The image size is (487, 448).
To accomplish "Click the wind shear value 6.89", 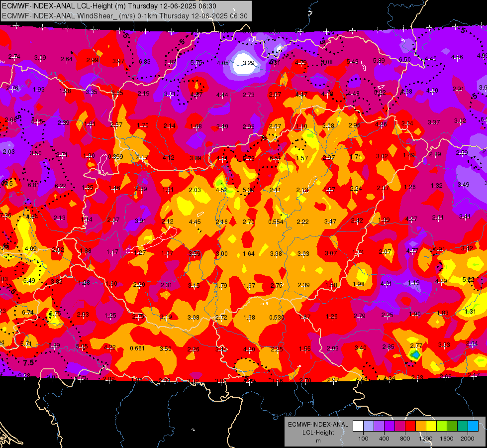I will pyautogui.click(x=54, y=345).
